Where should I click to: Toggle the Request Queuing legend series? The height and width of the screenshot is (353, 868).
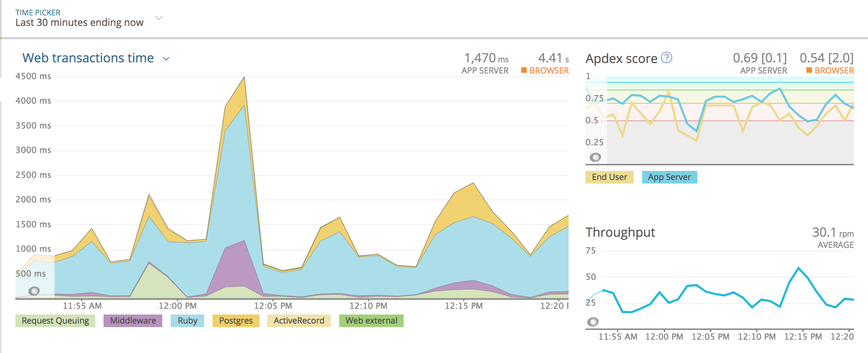pos(55,321)
